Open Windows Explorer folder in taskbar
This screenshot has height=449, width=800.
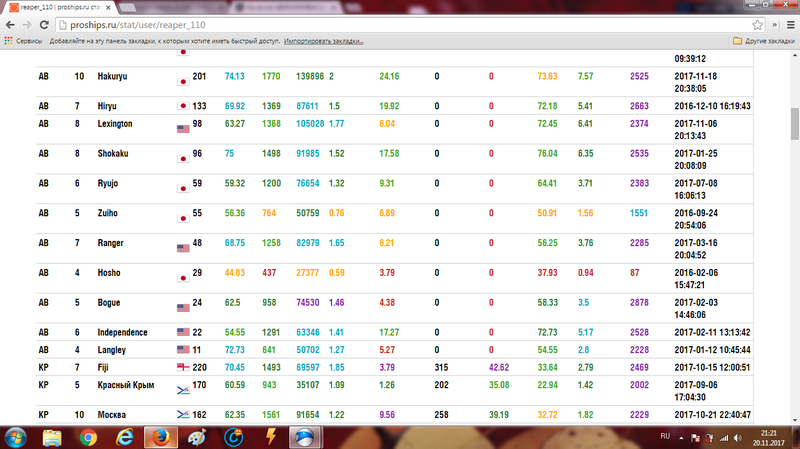(53, 436)
